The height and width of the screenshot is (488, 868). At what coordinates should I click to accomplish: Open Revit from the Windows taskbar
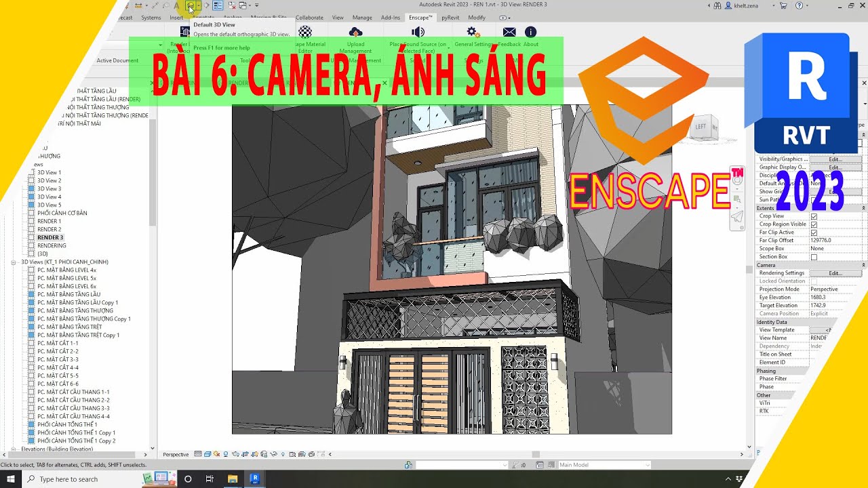pos(254,479)
